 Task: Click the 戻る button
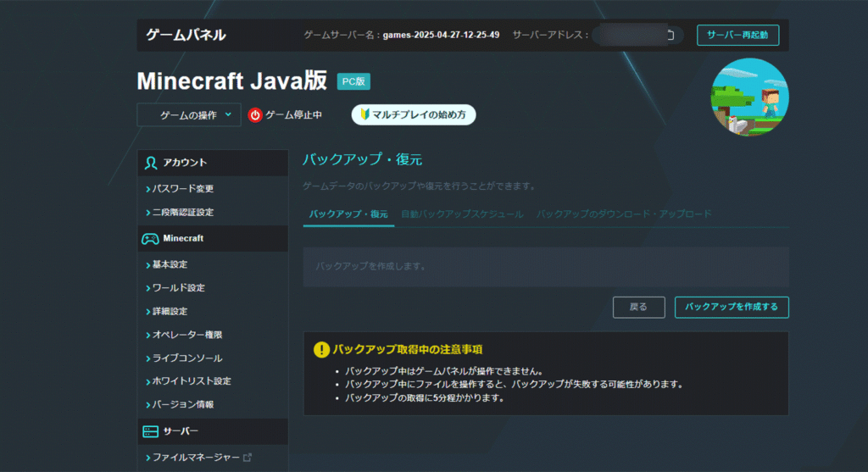click(638, 307)
